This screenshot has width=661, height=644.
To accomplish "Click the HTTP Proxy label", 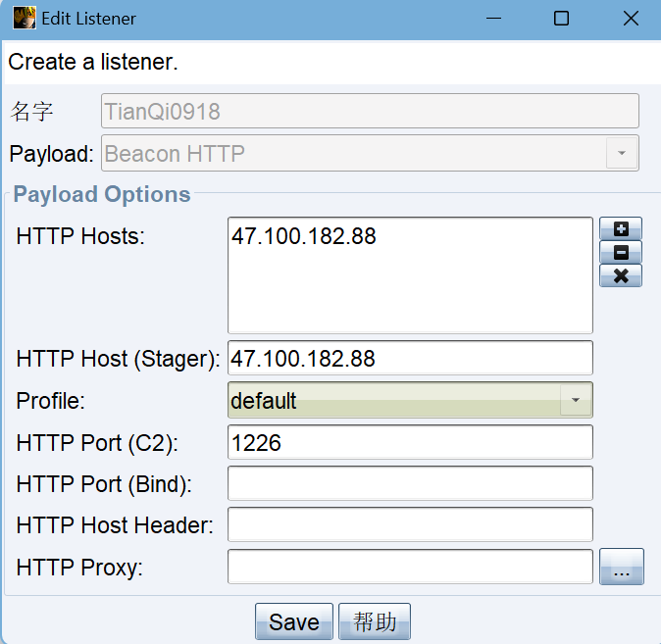I will coord(79,568).
